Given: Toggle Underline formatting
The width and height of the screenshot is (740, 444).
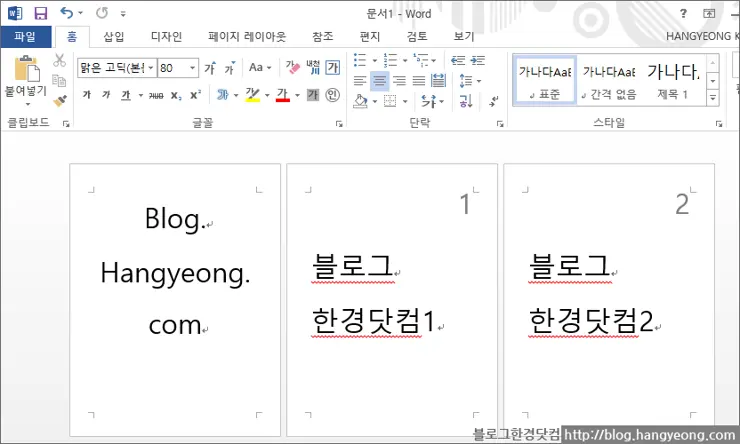Looking at the screenshot, I should point(126,95).
